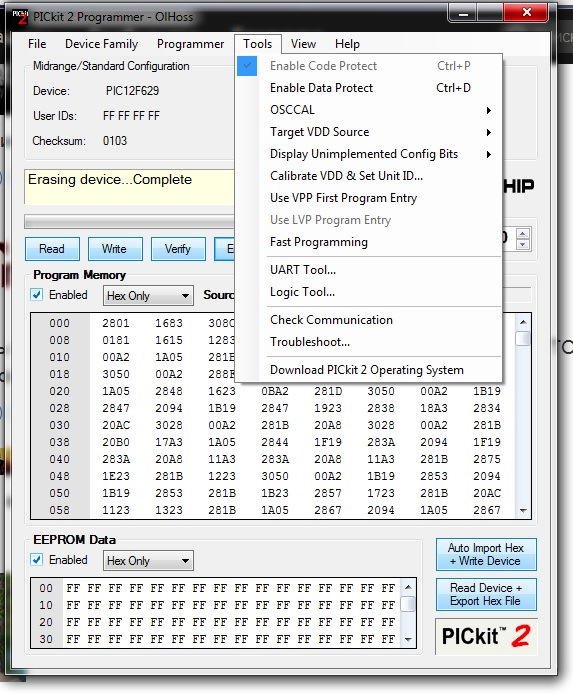Click program memory cell 20AC in row 050
The image size is (573, 694).
coord(487,493)
